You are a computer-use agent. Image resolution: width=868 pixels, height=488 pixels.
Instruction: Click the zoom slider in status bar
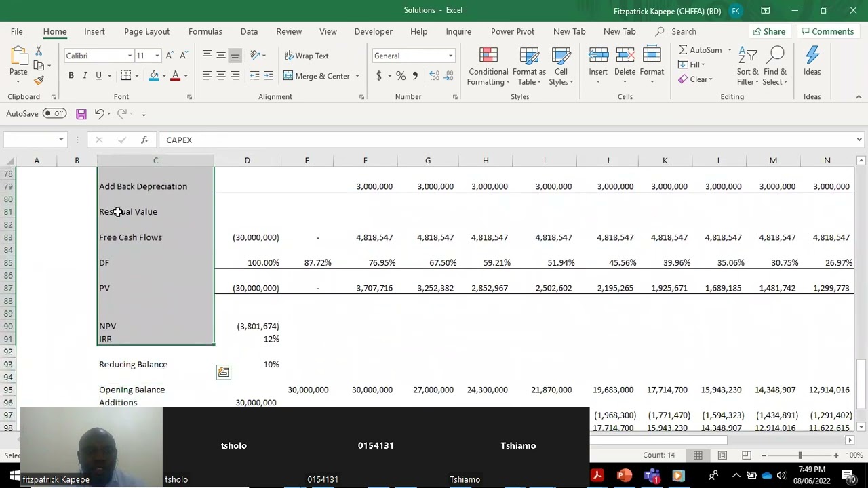click(800, 455)
